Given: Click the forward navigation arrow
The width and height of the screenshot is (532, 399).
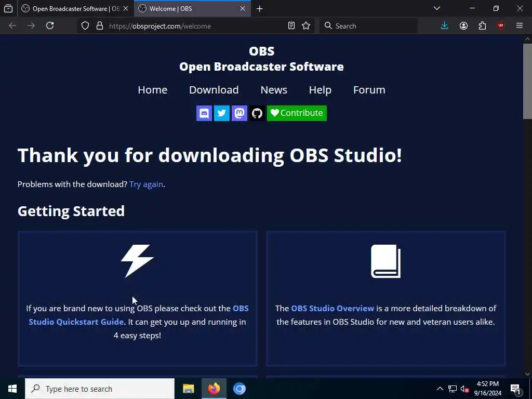Looking at the screenshot, I should [31, 26].
